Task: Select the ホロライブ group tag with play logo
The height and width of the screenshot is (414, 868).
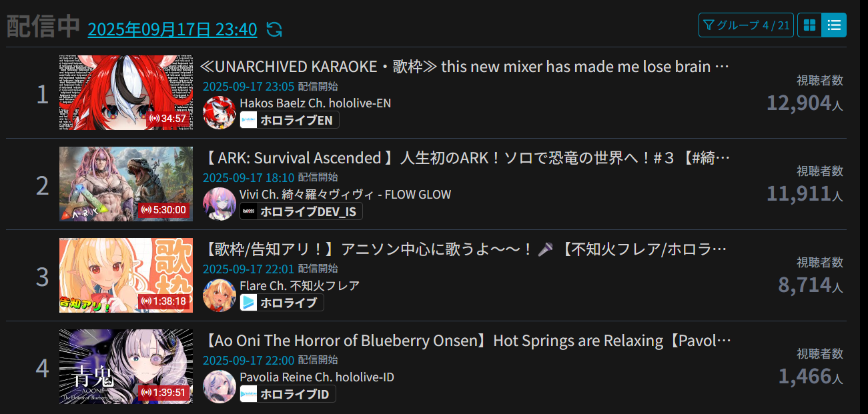Action: 282,303
